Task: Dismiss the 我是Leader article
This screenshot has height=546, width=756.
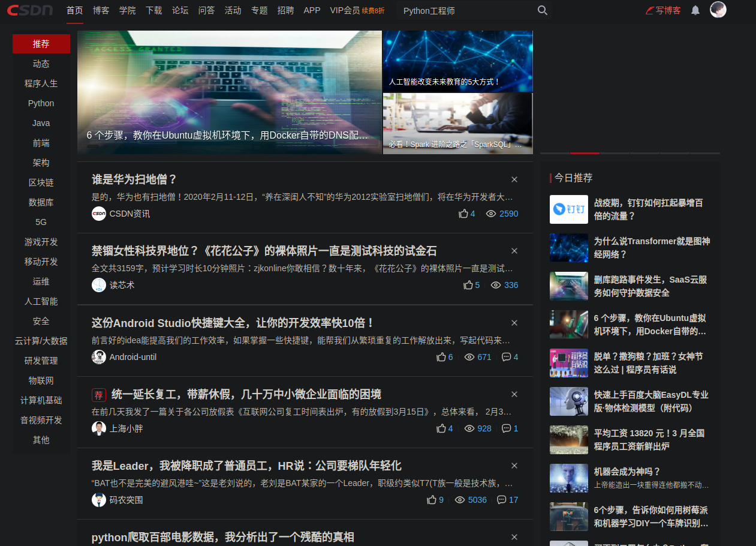Action: tap(514, 466)
